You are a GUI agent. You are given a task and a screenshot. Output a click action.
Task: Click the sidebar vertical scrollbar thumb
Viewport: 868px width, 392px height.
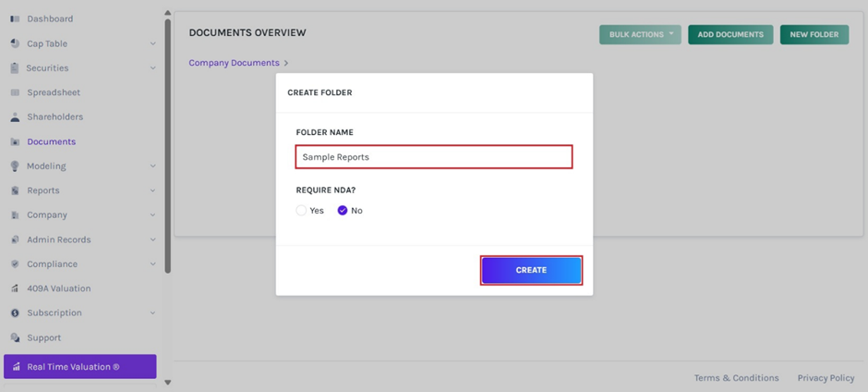tap(168, 146)
